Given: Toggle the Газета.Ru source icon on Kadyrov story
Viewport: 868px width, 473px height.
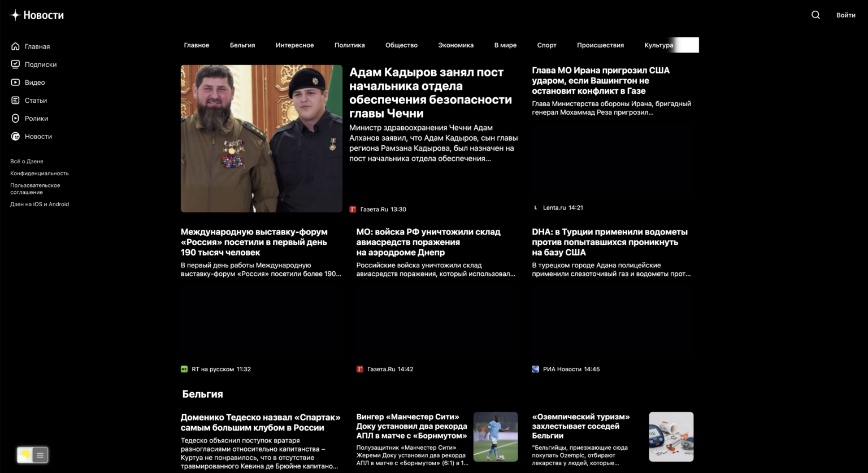Looking at the screenshot, I should (354, 209).
